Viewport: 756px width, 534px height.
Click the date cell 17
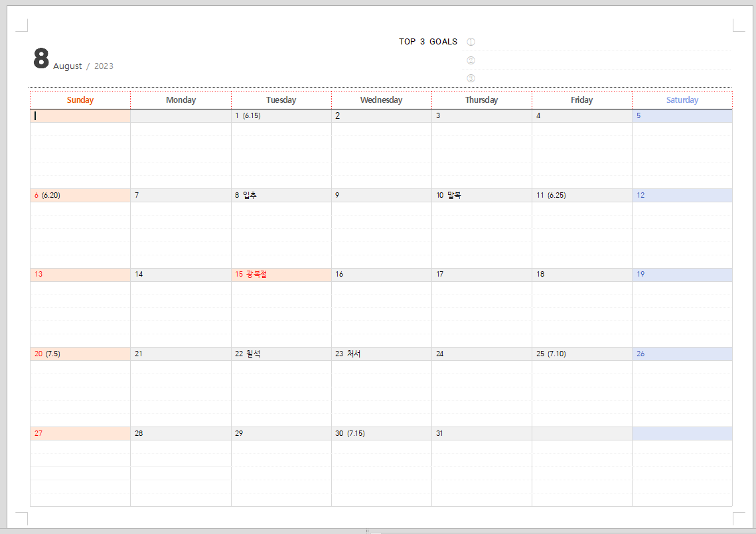tap(482, 275)
